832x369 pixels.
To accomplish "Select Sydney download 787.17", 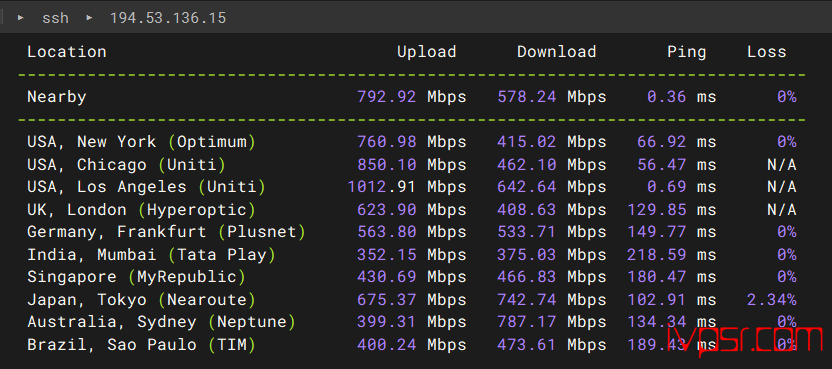I will click(527, 322).
